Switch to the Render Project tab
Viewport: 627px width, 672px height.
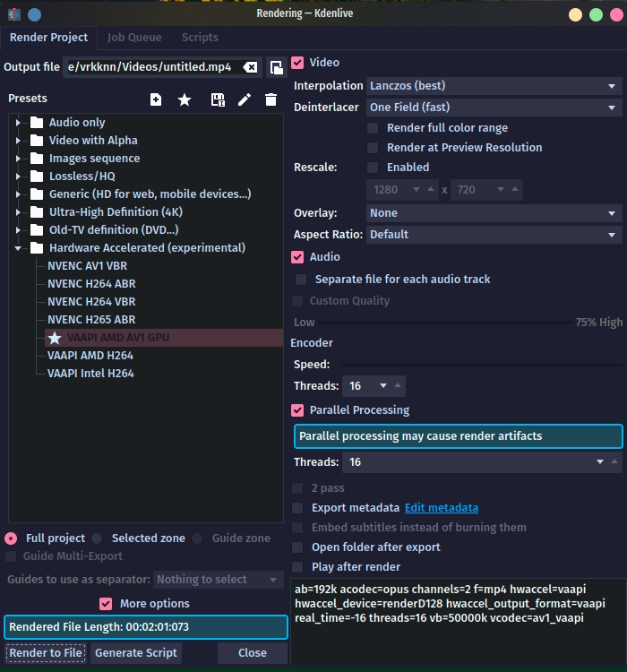coord(49,38)
